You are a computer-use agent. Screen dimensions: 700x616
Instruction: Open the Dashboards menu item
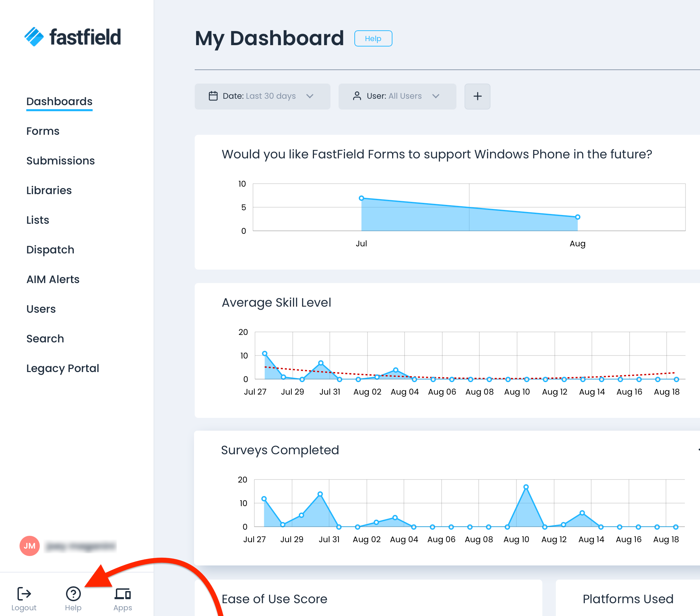(59, 101)
